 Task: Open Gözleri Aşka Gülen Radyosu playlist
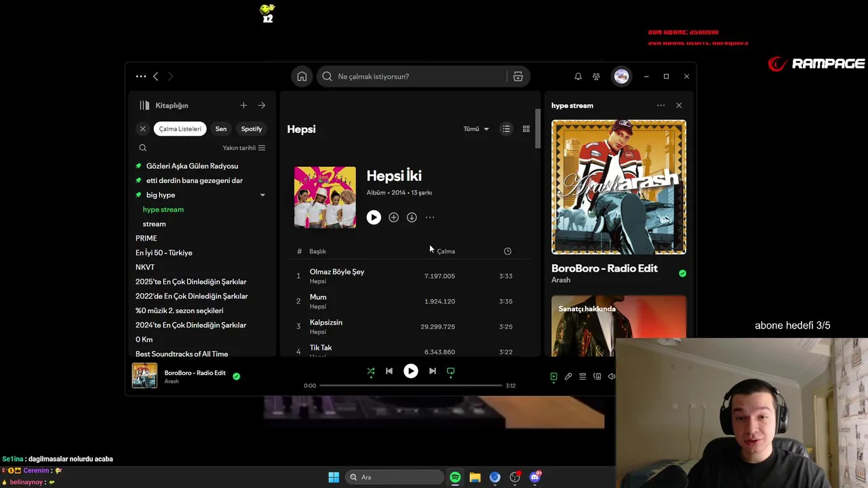click(x=192, y=166)
